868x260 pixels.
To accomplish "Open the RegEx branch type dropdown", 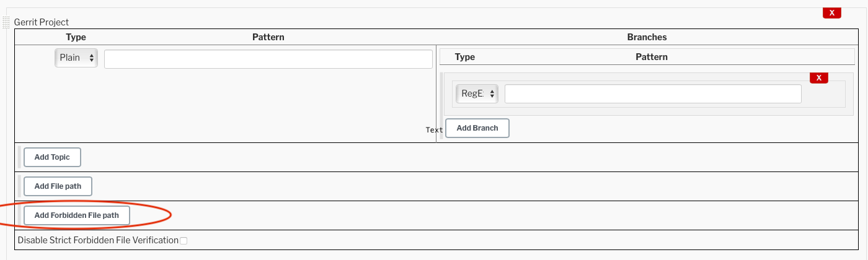I will point(476,93).
